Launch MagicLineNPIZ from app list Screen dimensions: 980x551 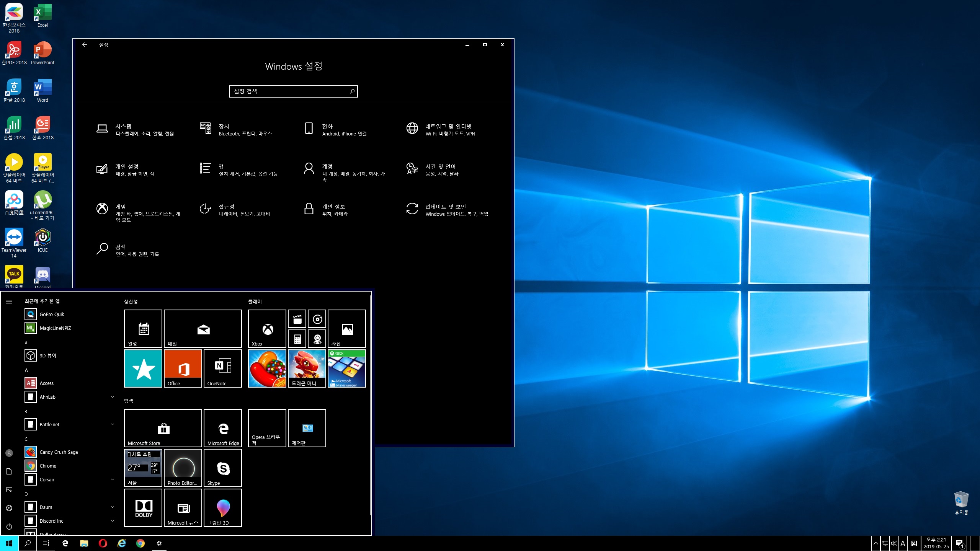70,328
